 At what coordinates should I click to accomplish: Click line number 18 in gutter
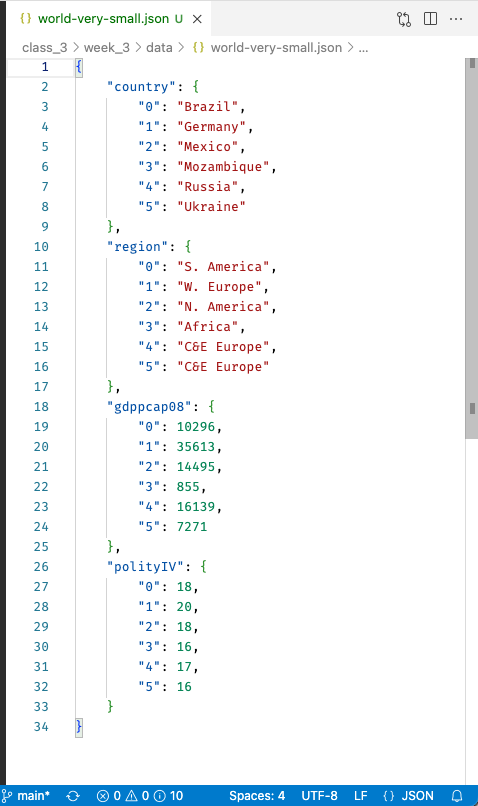pyautogui.click(x=41, y=407)
